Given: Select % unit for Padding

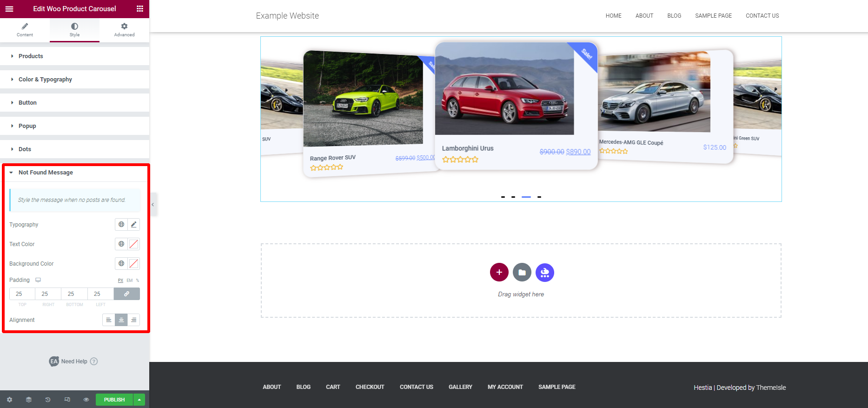Looking at the screenshot, I should (x=138, y=281).
